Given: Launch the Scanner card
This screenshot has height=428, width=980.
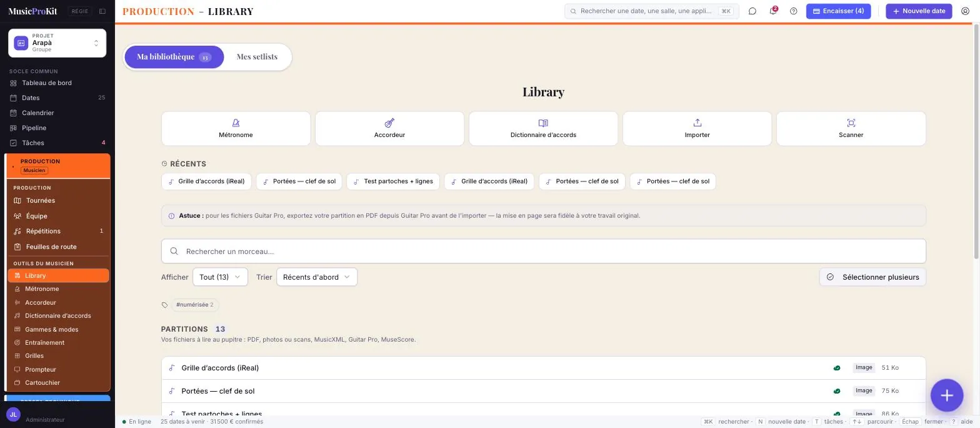Looking at the screenshot, I should (851, 128).
